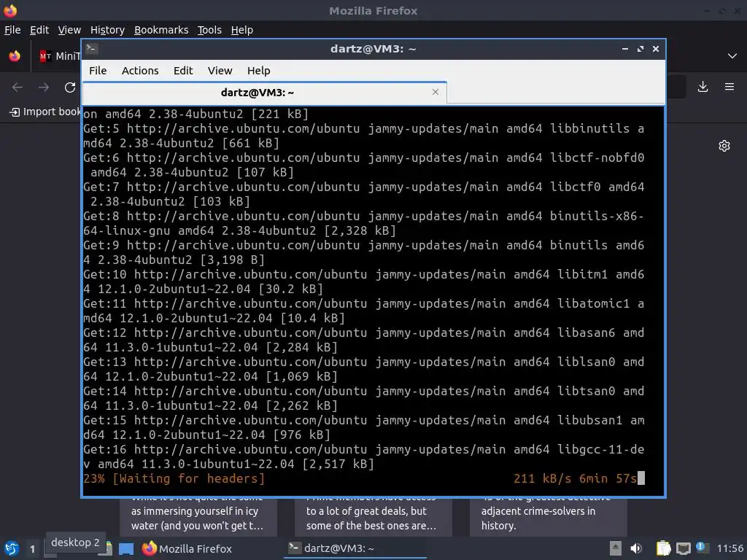Open the terminal Actions menu
Screen dimensions: 747x560
[140, 71]
